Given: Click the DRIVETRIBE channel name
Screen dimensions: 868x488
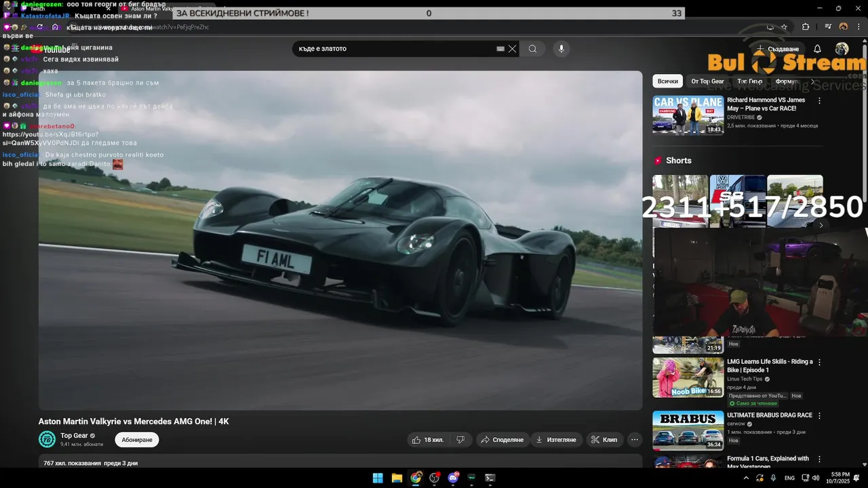Looking at the screenshot, I should [741, 117].
